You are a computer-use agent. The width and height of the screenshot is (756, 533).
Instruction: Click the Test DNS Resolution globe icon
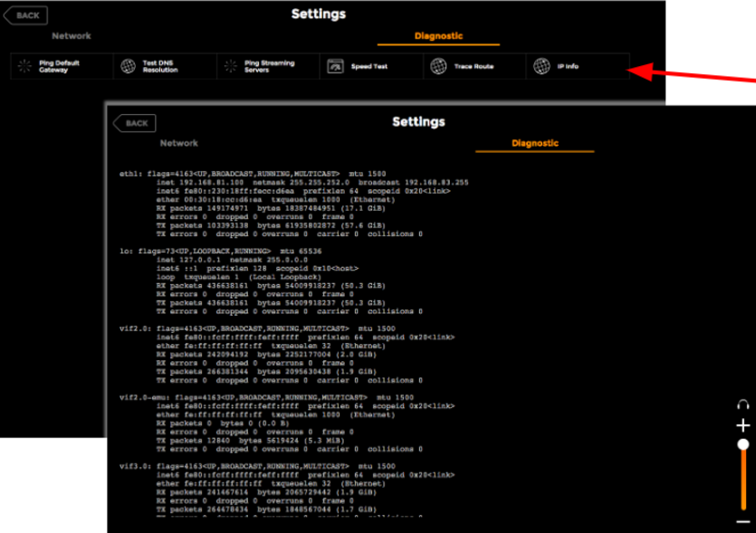point(129,66)
